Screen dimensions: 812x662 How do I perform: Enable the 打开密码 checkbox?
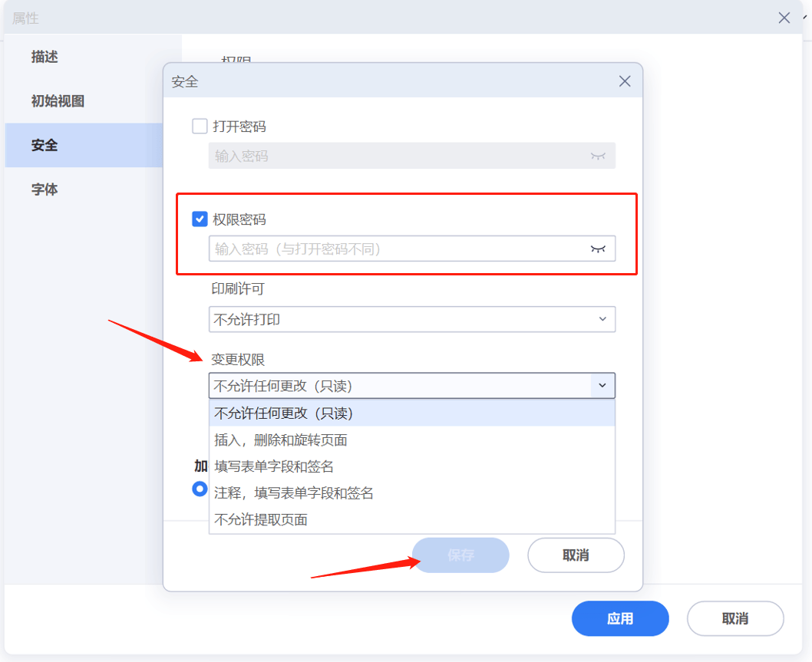coord(200,127)
